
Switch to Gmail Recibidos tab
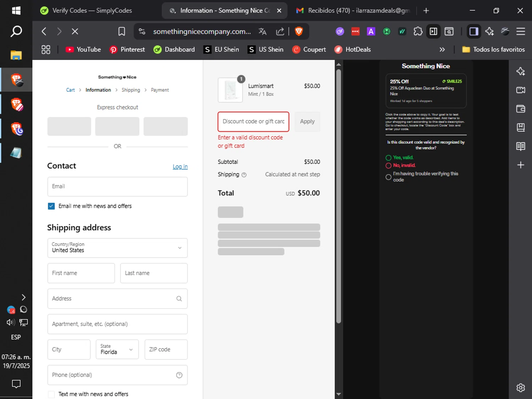pos(354,11)
